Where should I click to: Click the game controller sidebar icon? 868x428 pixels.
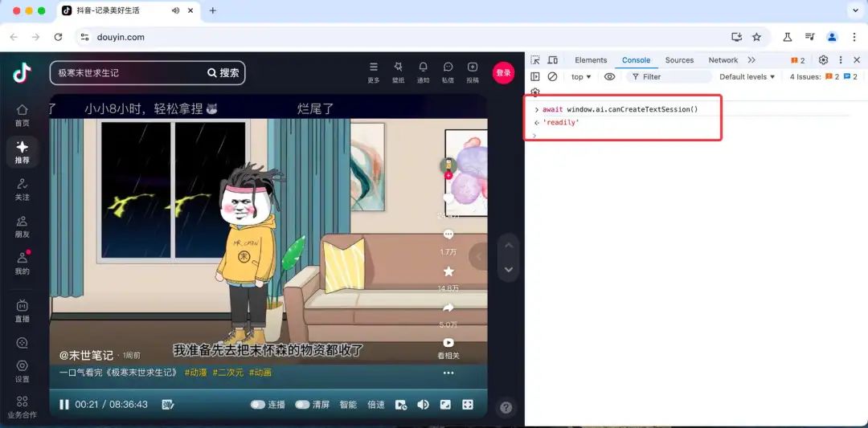(23, 343)
